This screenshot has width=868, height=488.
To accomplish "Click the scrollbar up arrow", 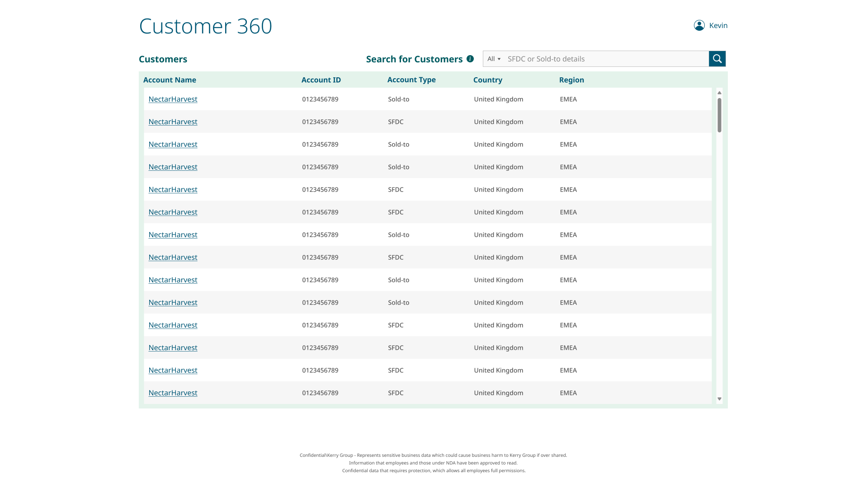I will [719, 93].
